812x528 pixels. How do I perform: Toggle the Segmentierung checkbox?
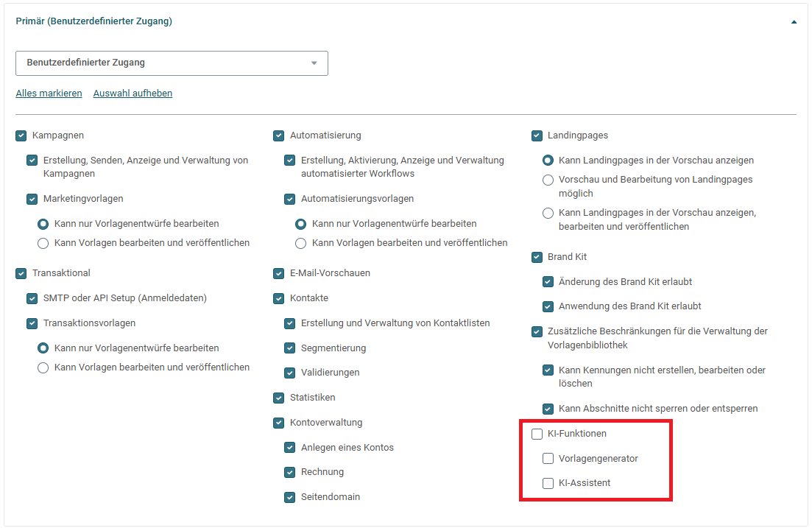(290, 348)
